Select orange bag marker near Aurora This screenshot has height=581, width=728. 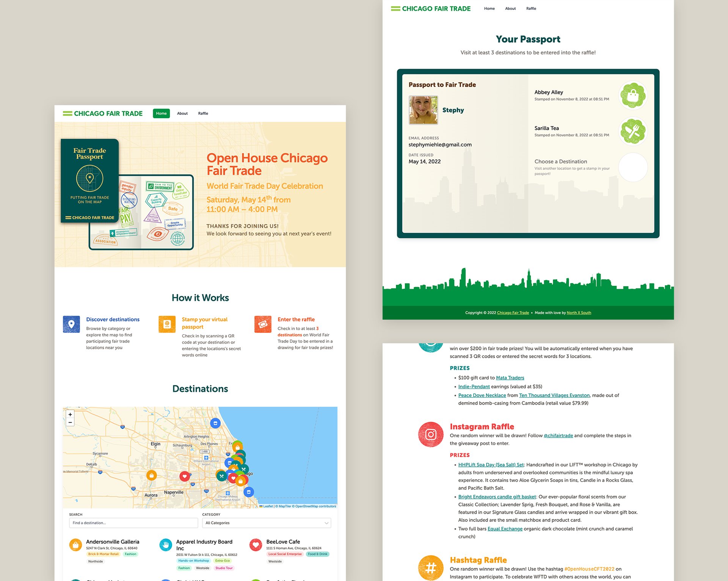152,475
